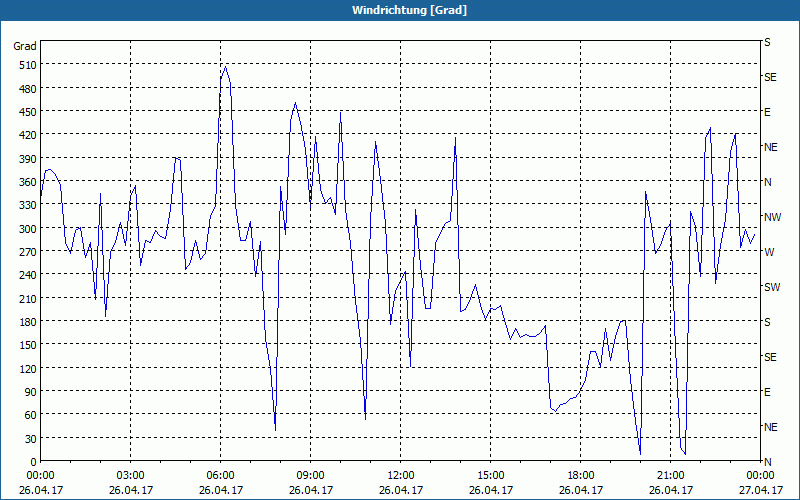Select the 26.04.17 date under the 12:00 label
Image resolution: width=800 pixels, height=500 pixels.
click(x=401, y=490)
